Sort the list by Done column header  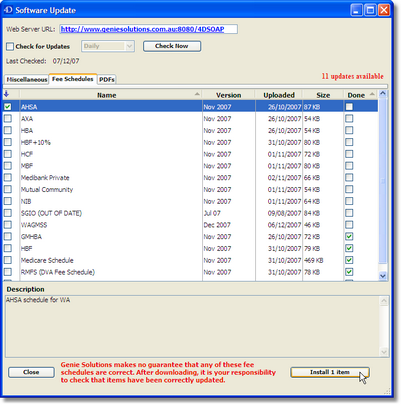pos(360,95)
